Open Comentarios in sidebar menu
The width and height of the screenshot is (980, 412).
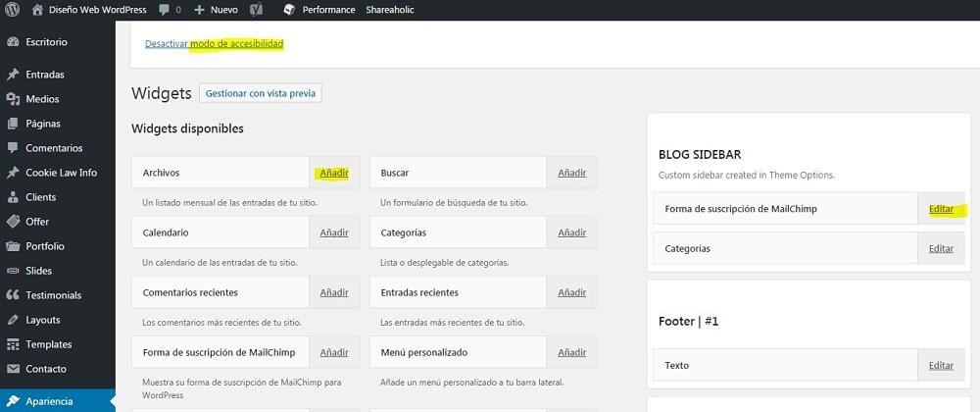pyautogui.click(x=54, y=148)
